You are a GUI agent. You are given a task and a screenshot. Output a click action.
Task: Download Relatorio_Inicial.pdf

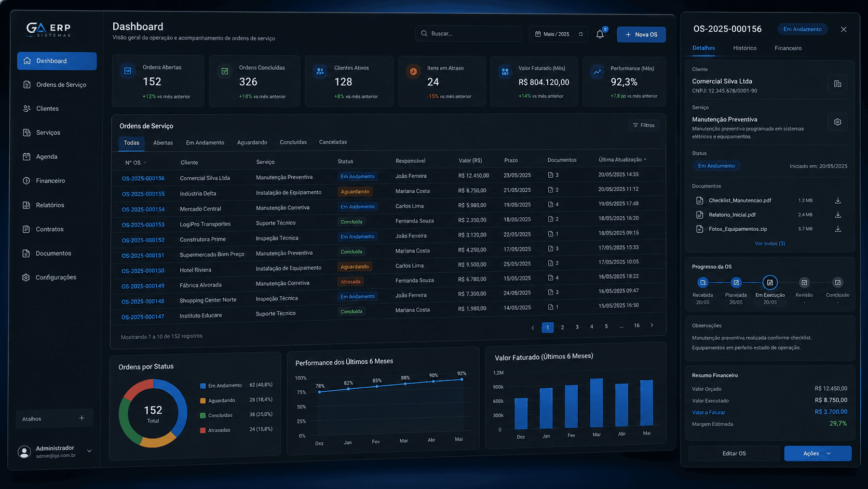pyautogui.click(x=838, y=215)
